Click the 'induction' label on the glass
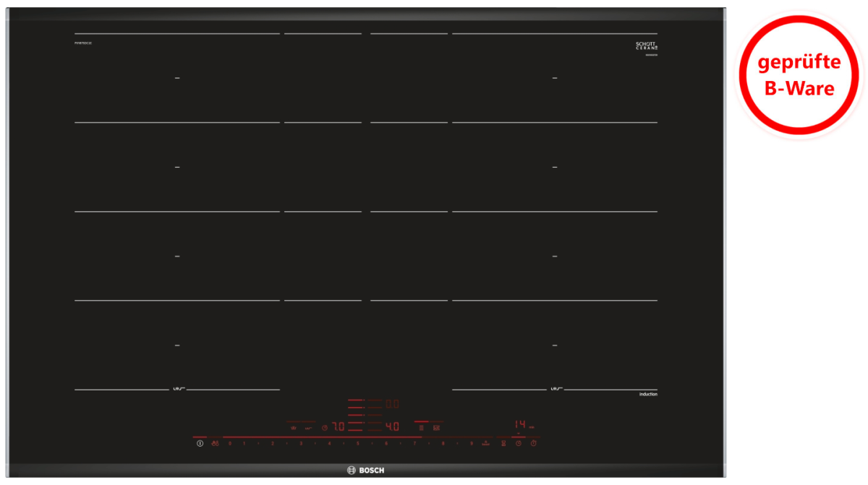 (648, 394)
